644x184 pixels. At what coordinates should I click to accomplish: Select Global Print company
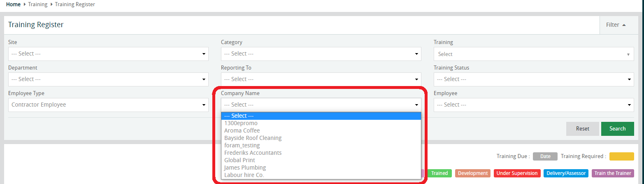(239, 160)
